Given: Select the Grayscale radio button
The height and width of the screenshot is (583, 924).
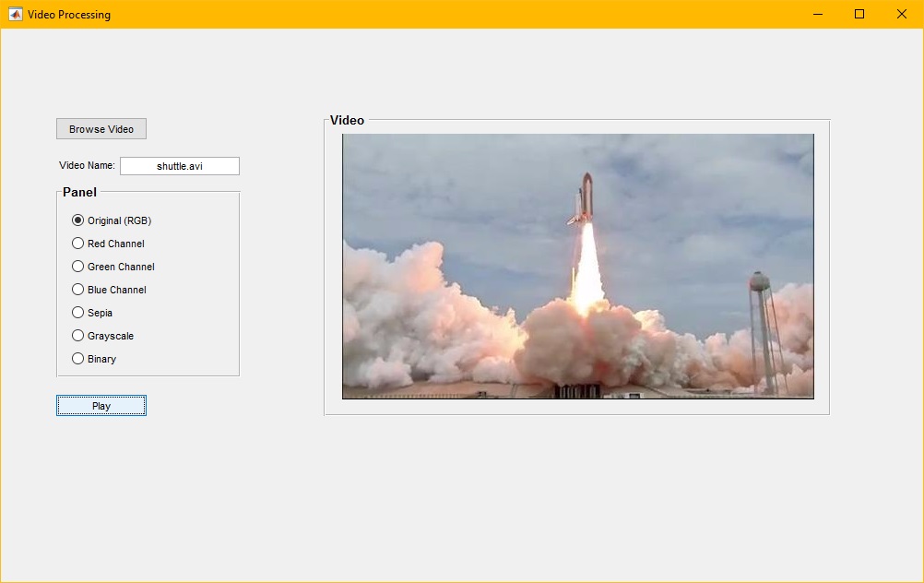Looking at the screenshot, I should (x=78, y=336).
